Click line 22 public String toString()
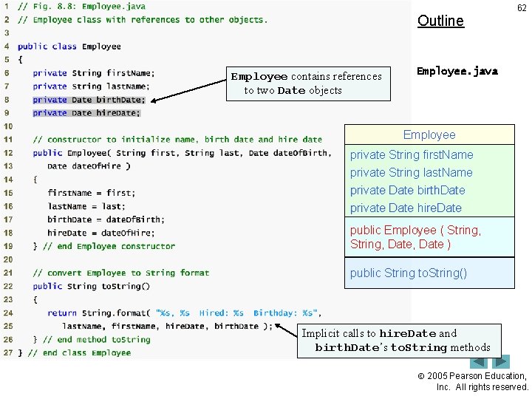The height and width of the screenshot is (399, 532). click(x=92, y=287)
